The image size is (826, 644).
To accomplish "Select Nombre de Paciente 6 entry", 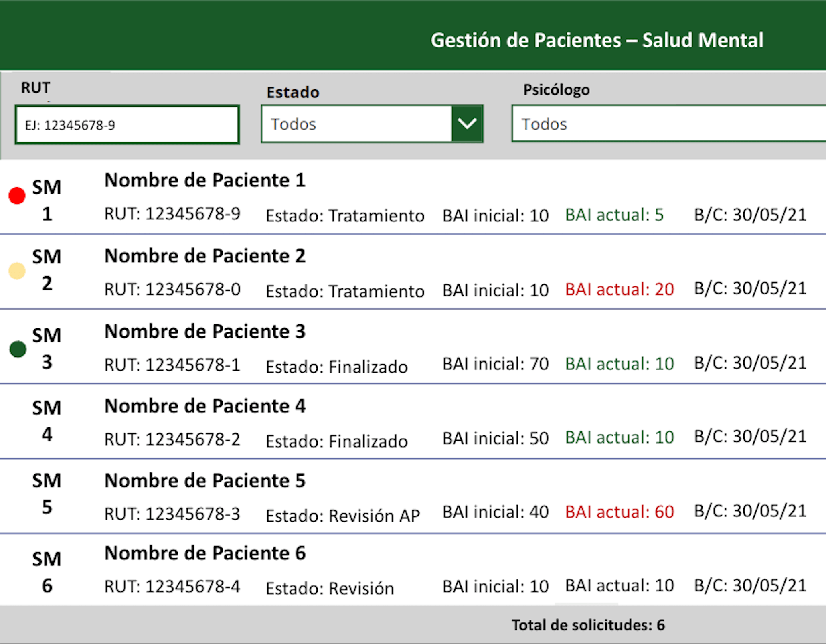I will coord(413,569).
